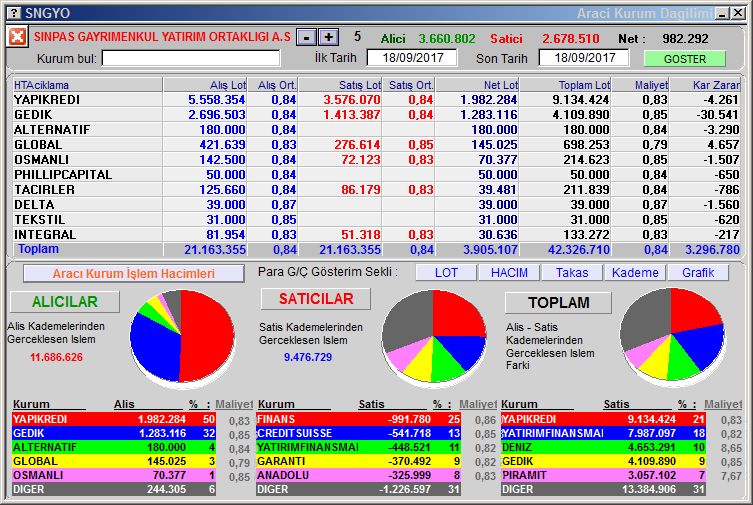The width and height of the screenshot is (753, 505).
Task: Edit the İlk Tarih date field
Action: [412, 58]
